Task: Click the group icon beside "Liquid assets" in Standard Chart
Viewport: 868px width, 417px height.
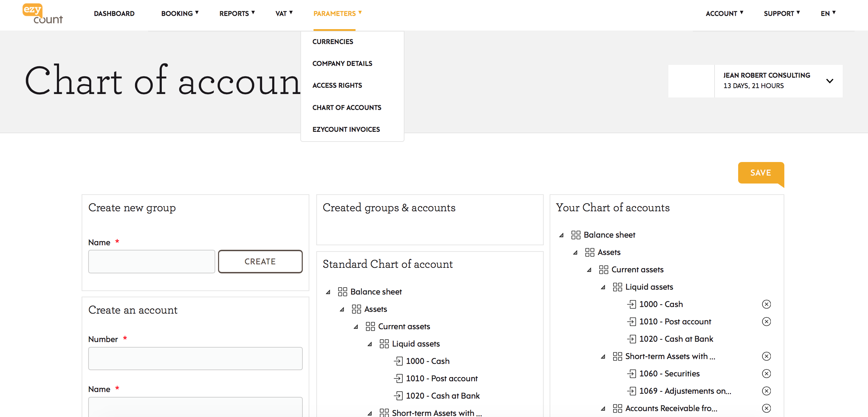Action: pos(383,343)
